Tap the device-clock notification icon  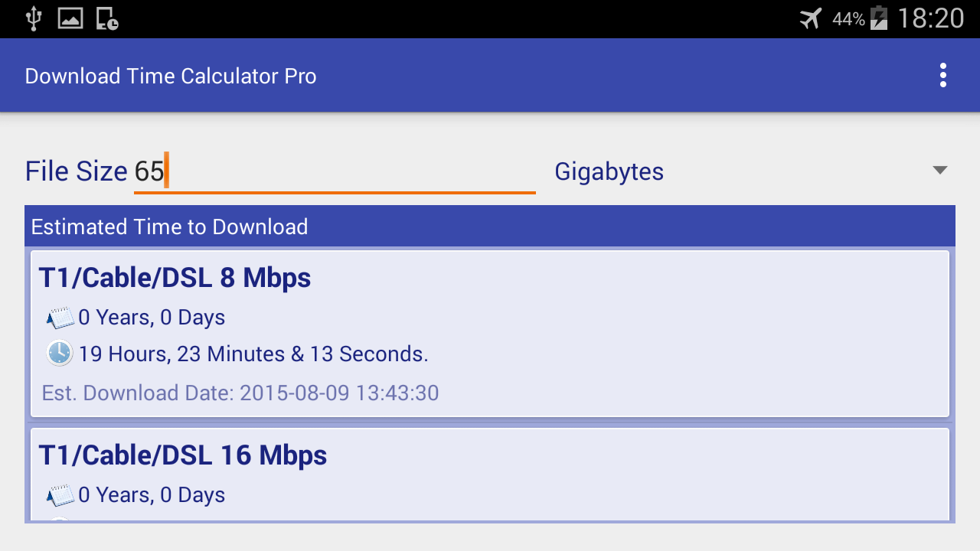[107, 18]
